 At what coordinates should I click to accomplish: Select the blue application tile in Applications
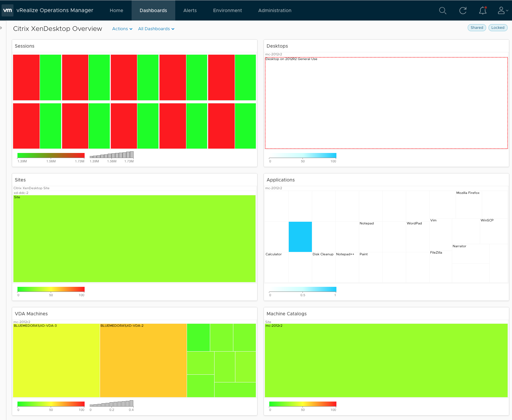tap(300, 237)
